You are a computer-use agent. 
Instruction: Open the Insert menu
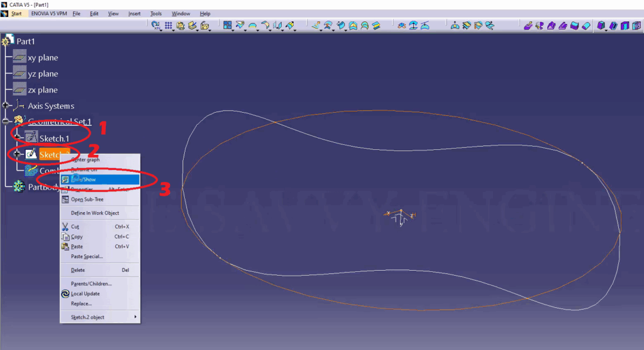coord(135,14)
